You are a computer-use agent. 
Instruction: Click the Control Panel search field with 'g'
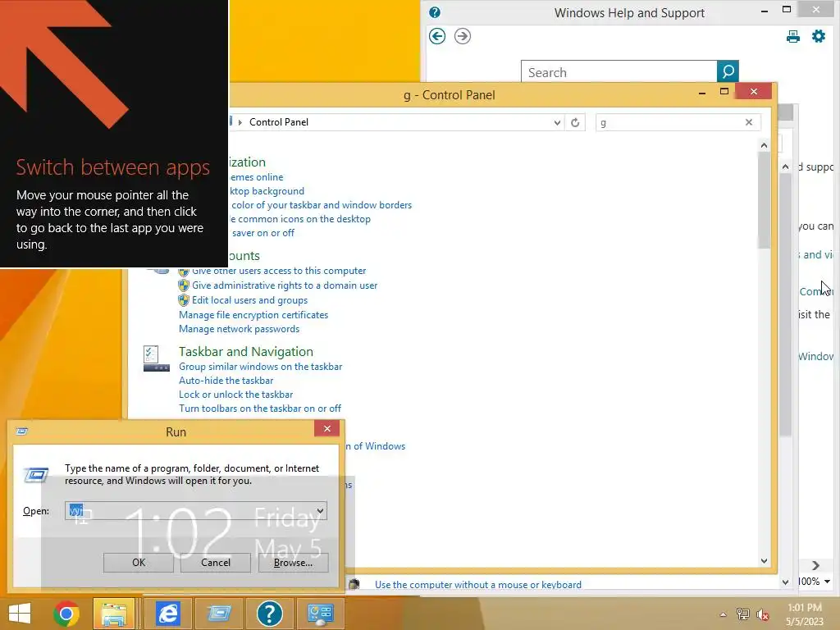pos(669,122)
